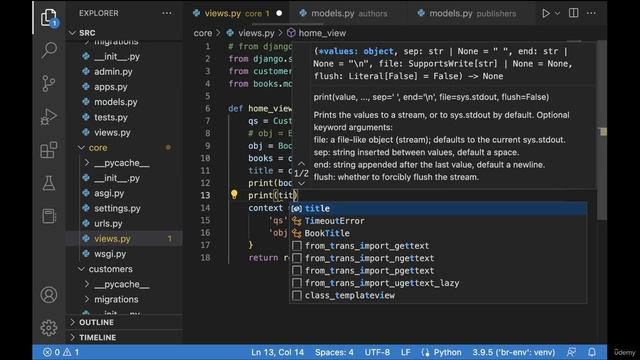This screenshot has width=640, height=360.
Task: Open the notebook-like icon in activity bar
Action: pos(49,216)
